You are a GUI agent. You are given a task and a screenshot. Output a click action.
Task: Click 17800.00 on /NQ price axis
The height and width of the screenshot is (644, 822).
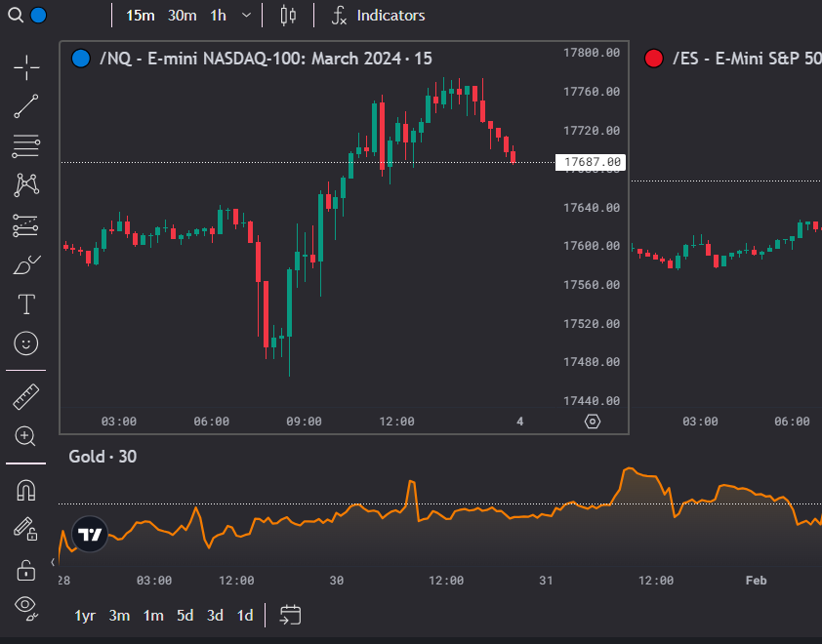(x=592, y=53)
